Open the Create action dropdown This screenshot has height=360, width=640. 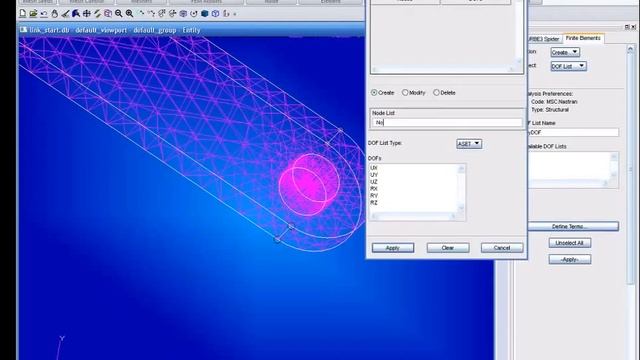[x=565, y=52]
